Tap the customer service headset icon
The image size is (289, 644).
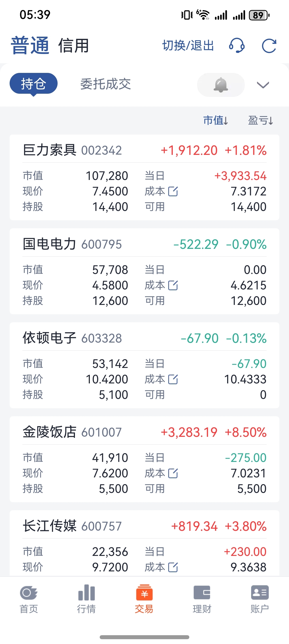point(237,46)
